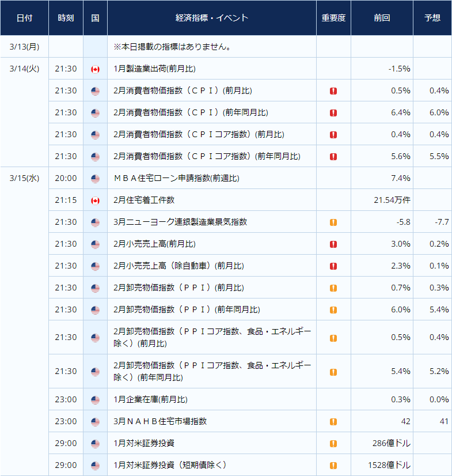Click red importance icon for 小売売上高（除自動車）
This screenshot has width=452, height=476.
coord(333,266)
